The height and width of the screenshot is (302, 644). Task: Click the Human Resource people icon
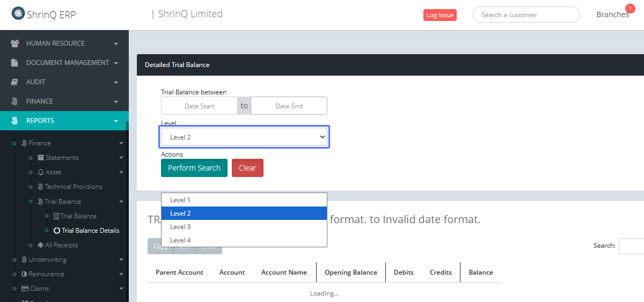15,43
